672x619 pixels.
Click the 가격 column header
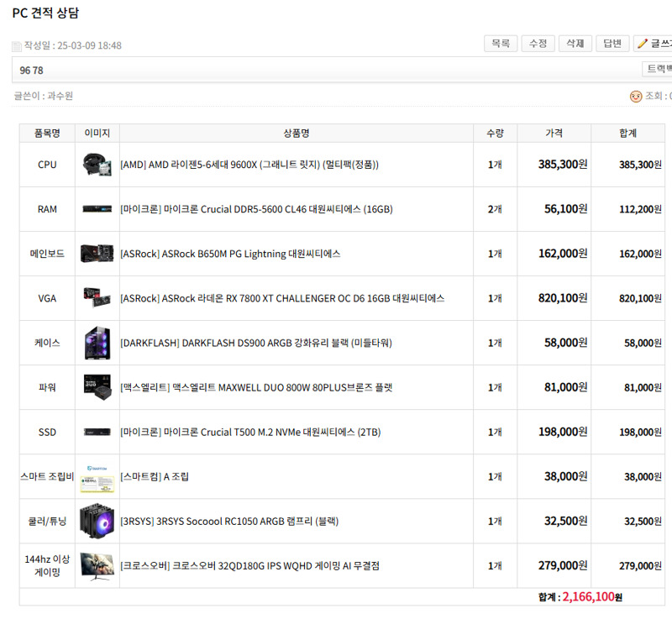554,134
